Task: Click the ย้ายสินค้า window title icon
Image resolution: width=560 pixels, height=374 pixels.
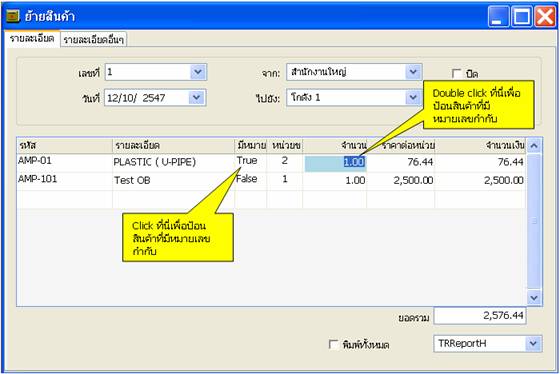Action: tap(13, 16)
